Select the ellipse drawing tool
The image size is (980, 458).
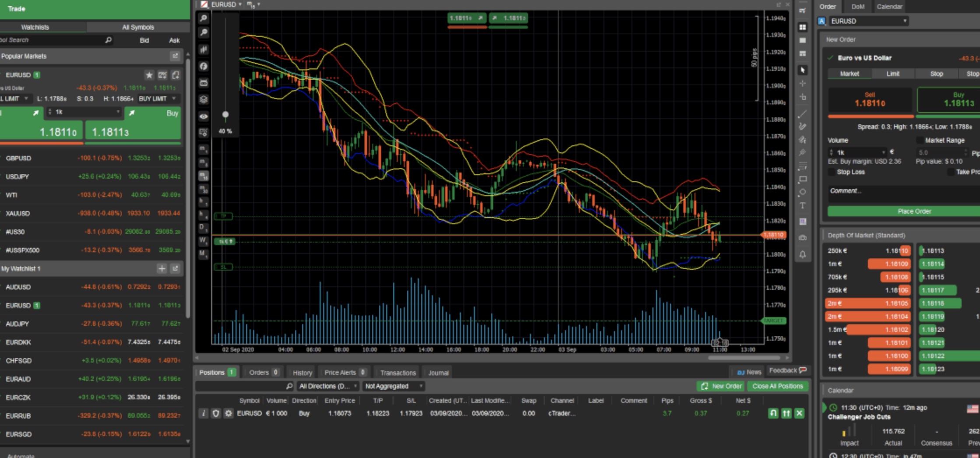pyautogui.click(x=803, y=192)
